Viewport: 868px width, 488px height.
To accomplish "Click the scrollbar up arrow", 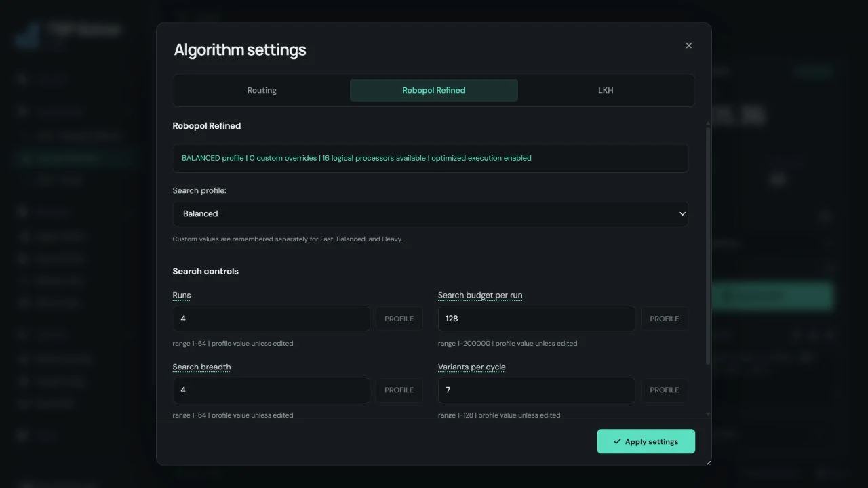I will pyautogui.click(x=709, y=123).
